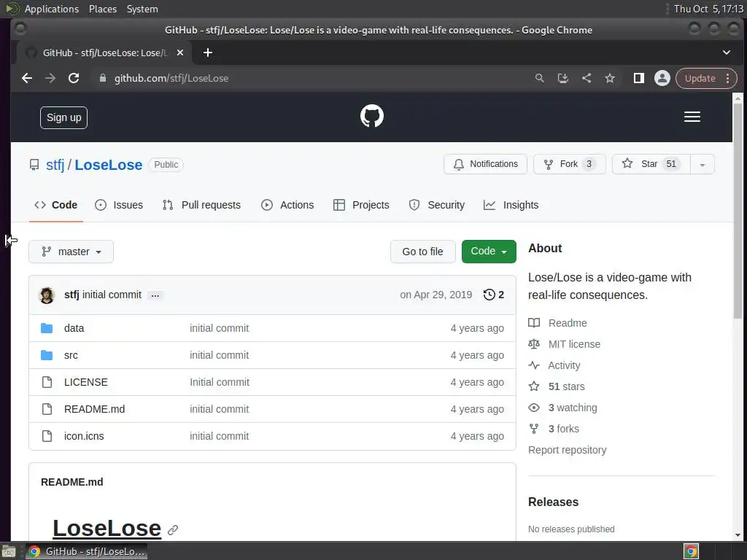Screen dimensions: 747x560
Task: Click the on Apr 29, 2019 commit date
Action: (x=436, y=295)
